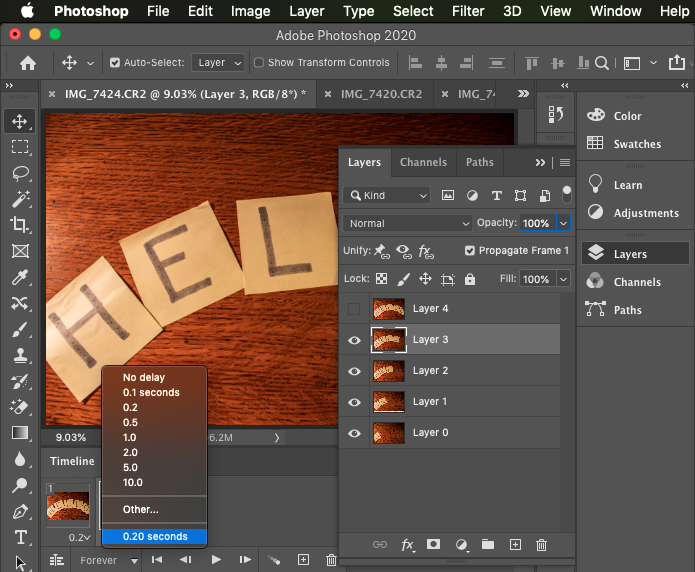Select the Magic Wand tool

click(19, 199)
